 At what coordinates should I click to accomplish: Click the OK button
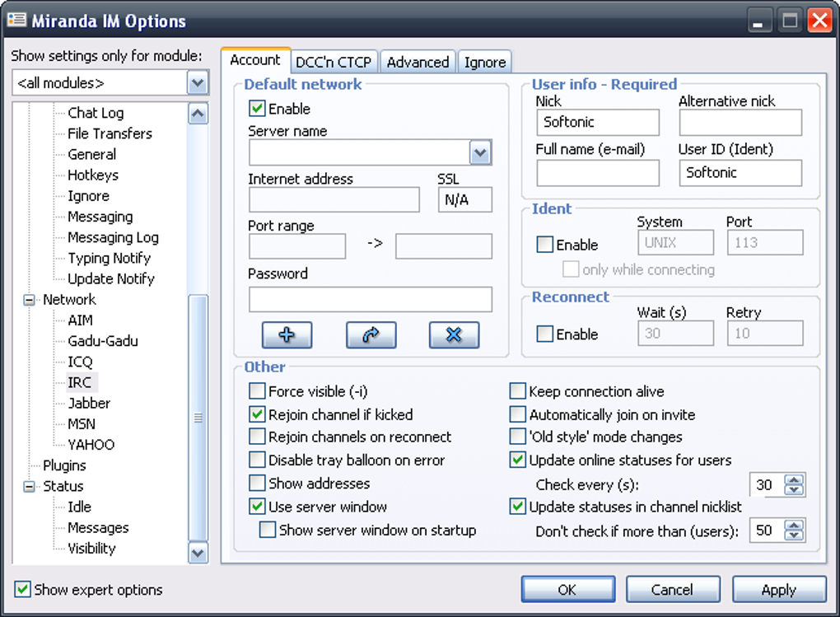coord(568,590)
